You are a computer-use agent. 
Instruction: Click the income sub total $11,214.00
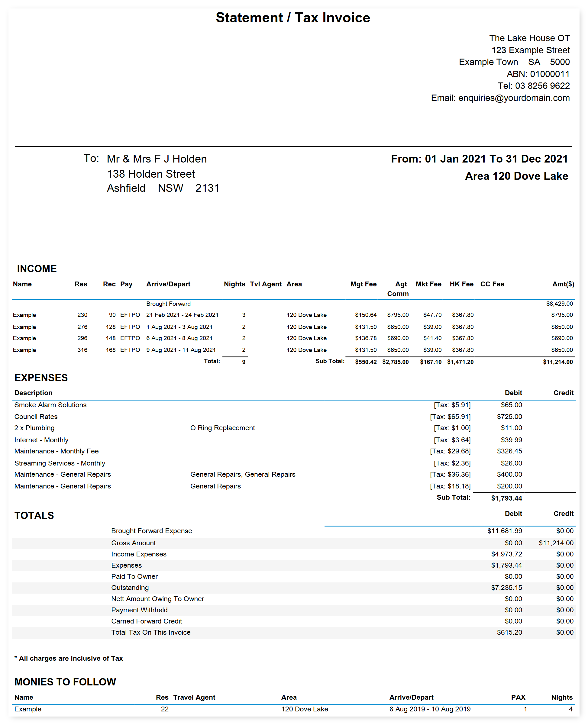click(557, 362)
